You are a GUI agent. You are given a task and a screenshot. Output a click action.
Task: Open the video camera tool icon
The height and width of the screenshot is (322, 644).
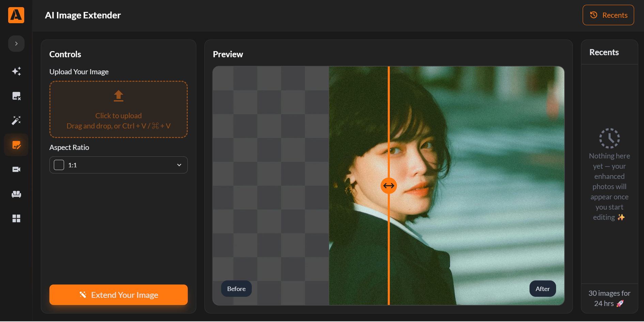pos(16,169)
